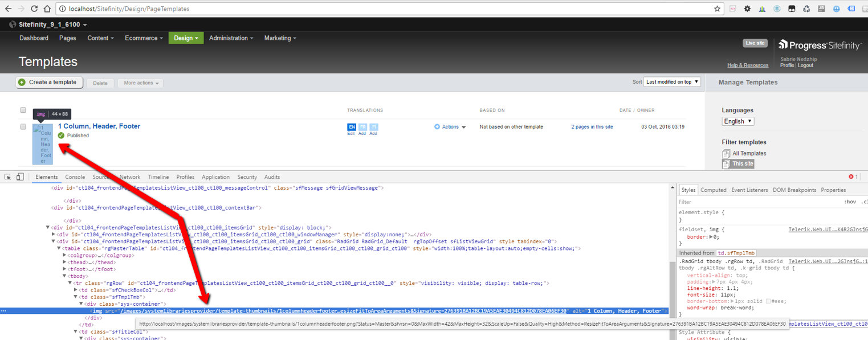Switch to the DevTools Console tab
Viewport: 868px width, 340px height.
coord(75,177)
